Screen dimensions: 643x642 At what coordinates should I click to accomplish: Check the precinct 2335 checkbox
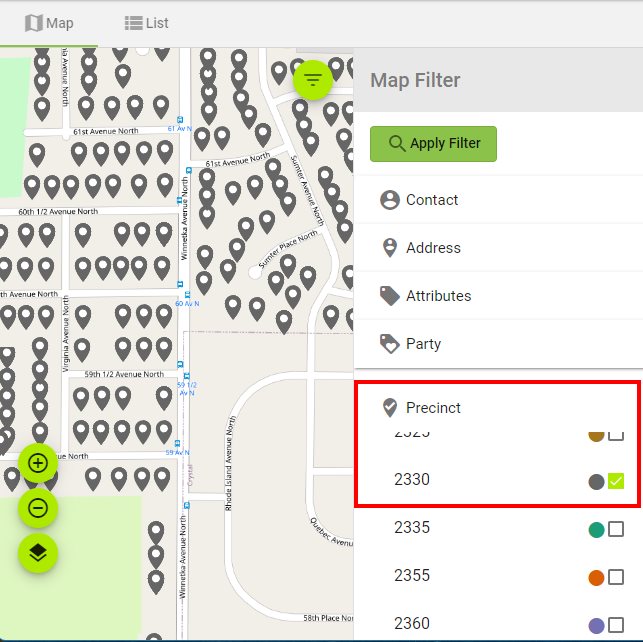(x=616, y=529)
